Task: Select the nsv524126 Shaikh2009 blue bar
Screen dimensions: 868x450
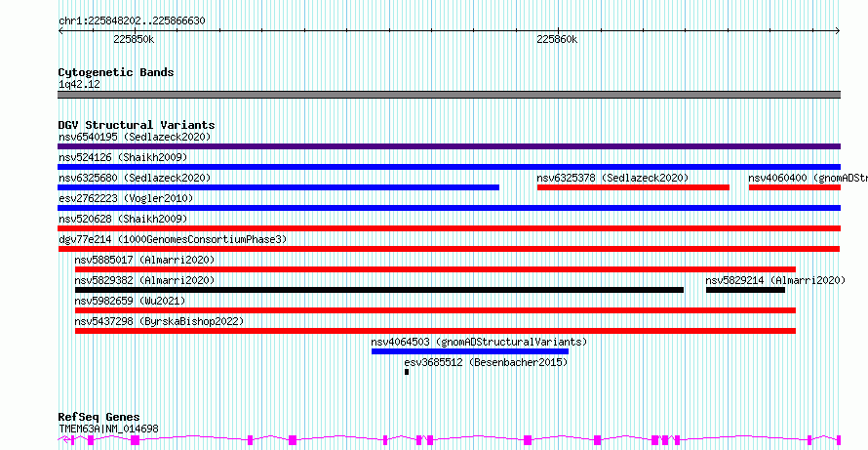Action: pyautogui.click(x=449, y=167)
